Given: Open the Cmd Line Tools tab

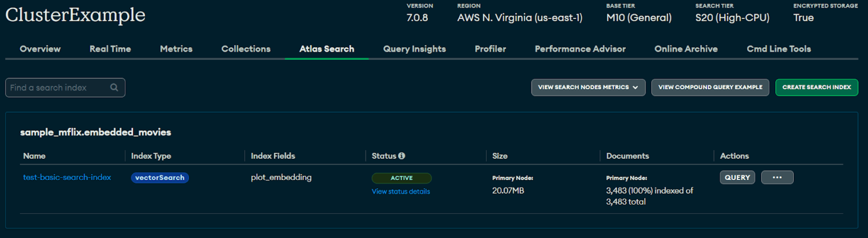Looking at the screenshot, I should point(779,49).
